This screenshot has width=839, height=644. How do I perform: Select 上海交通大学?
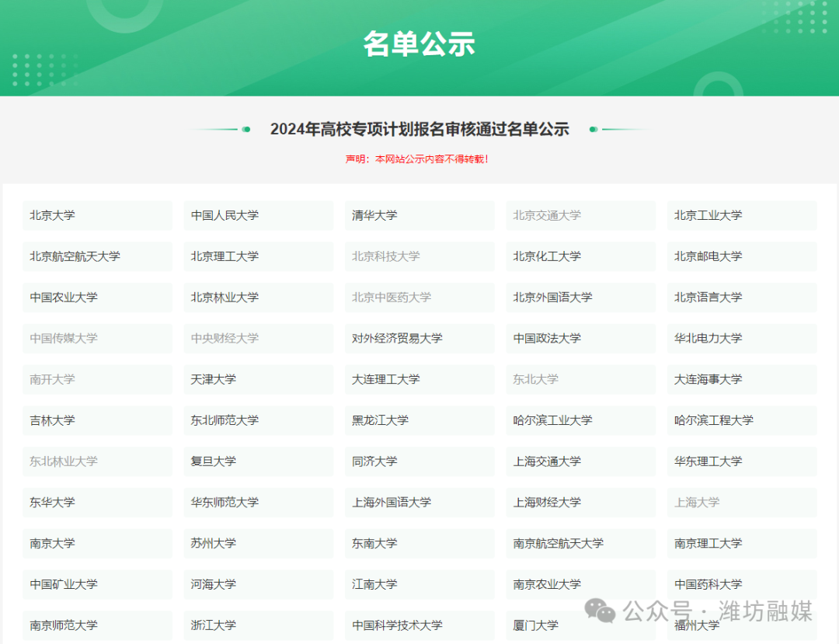580,461
